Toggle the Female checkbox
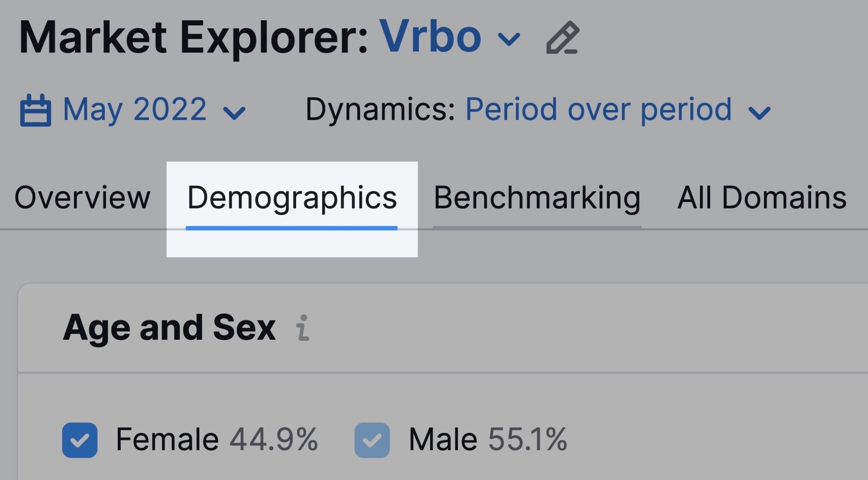This screenshot has width=868, height=480. [x=79, y=440]
